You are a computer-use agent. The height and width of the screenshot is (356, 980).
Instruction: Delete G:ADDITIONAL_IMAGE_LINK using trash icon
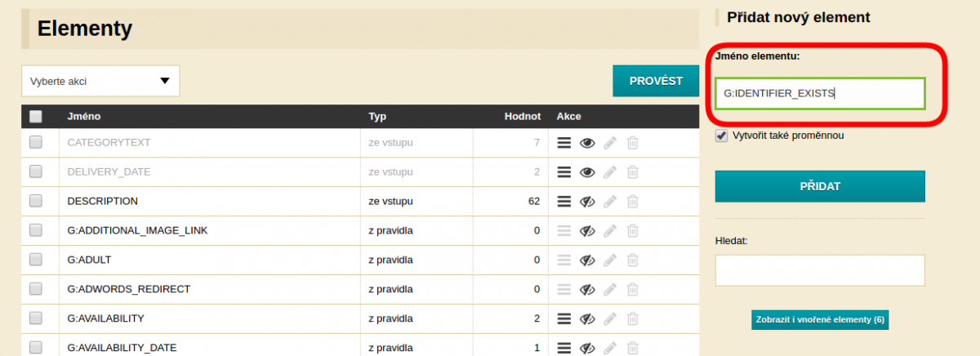pyautogui.click(x=632, y=230)
